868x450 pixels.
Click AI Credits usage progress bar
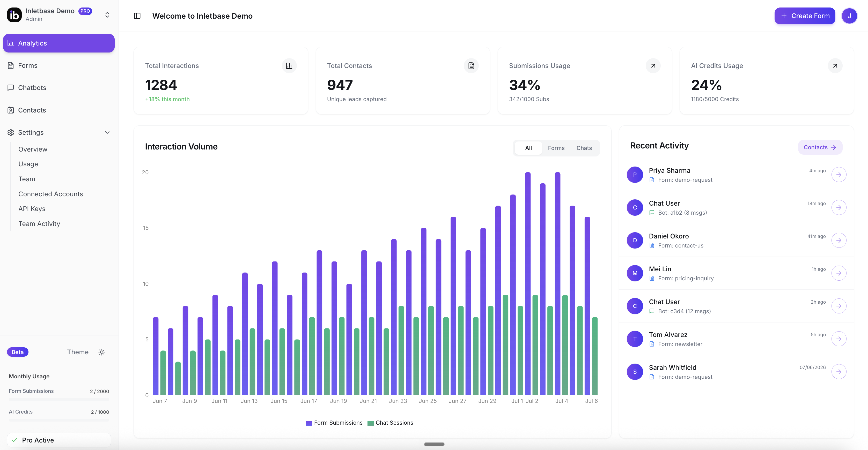point(59,420)
